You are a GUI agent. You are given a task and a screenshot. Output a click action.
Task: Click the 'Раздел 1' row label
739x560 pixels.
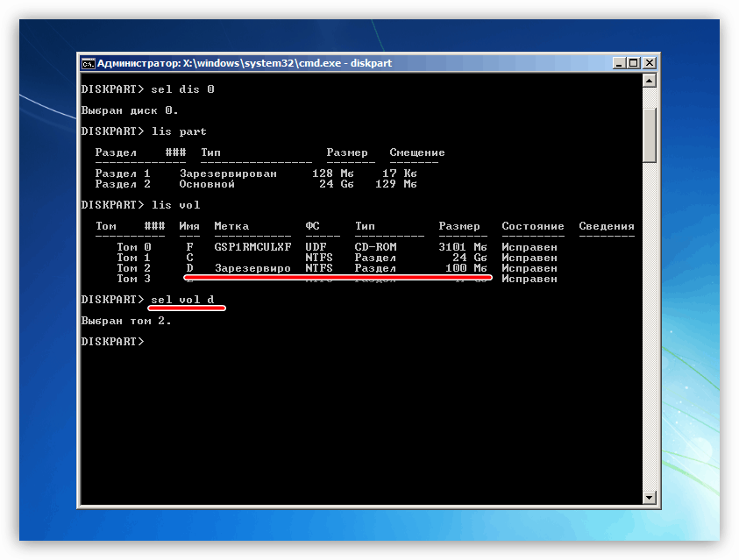coord(123,174)
